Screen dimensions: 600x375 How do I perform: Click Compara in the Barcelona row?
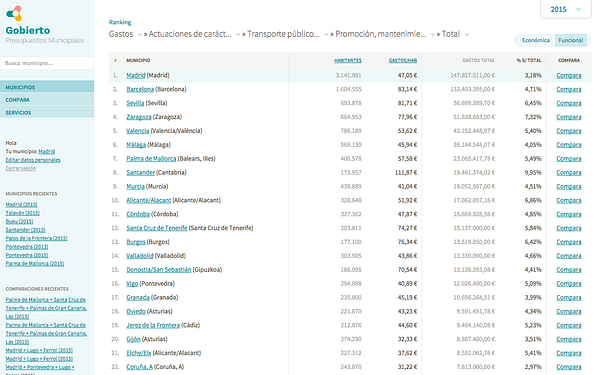[569, 89]
